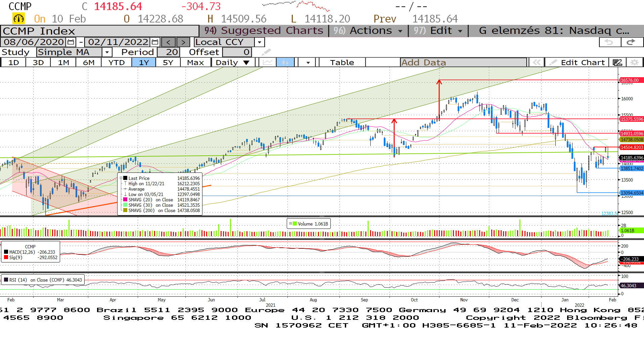Click the Add Data input box
This screenshot has width=644, height=344.
pos(463,62)
